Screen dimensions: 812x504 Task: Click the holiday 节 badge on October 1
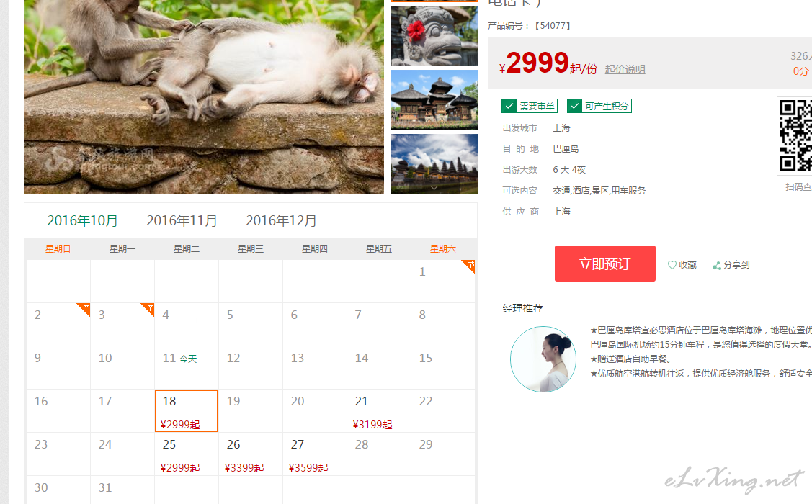click(x=469, y=266)
